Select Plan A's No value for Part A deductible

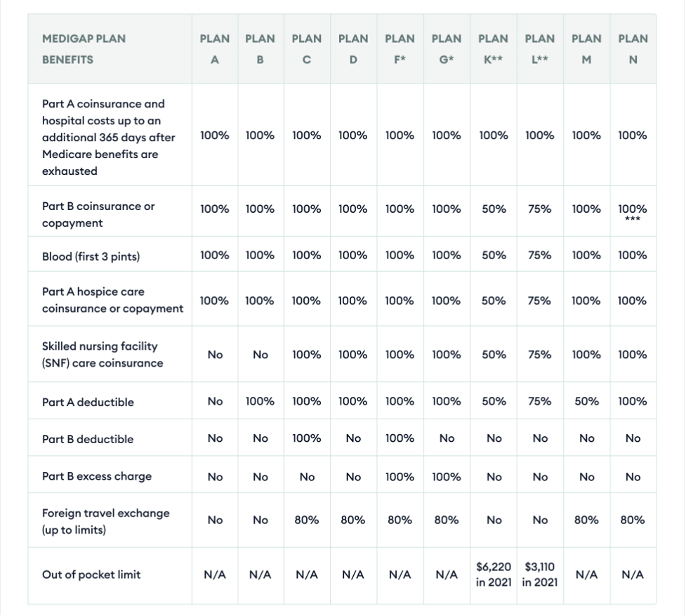tap(215, 402)
